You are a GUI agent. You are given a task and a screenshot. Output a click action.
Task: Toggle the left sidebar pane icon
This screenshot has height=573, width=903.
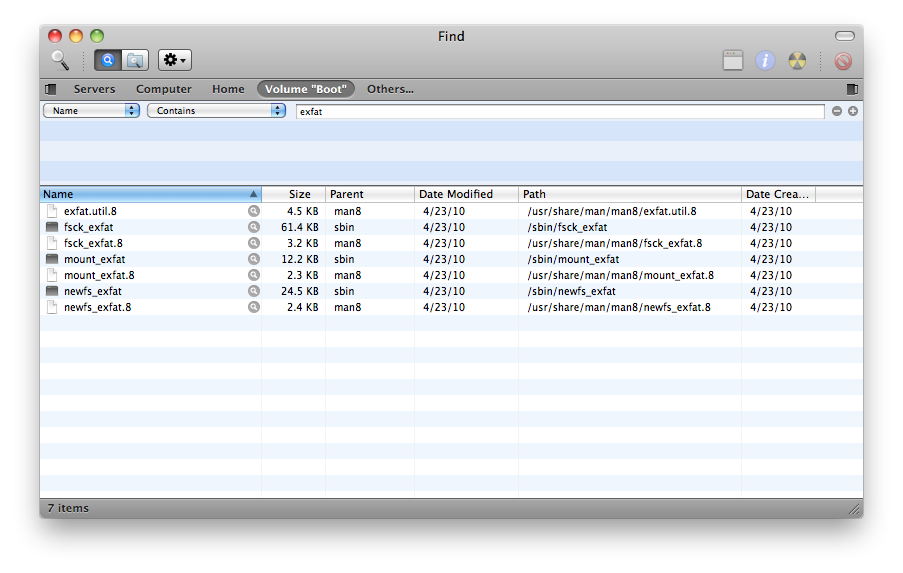point(51,89)
